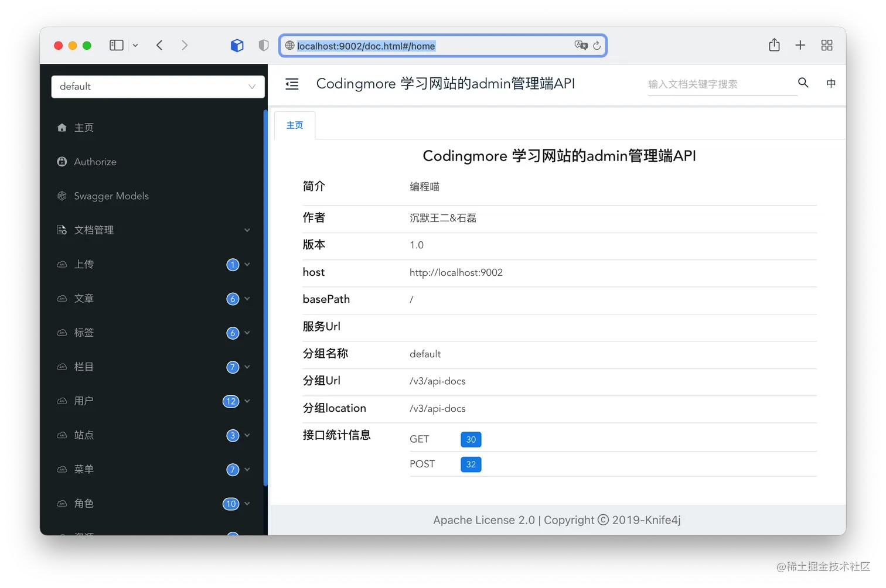This screenshot has width=886, height=588.
Task: Click the home icon beside 主页
Action: pyautogui.click(x=62, y=128)
